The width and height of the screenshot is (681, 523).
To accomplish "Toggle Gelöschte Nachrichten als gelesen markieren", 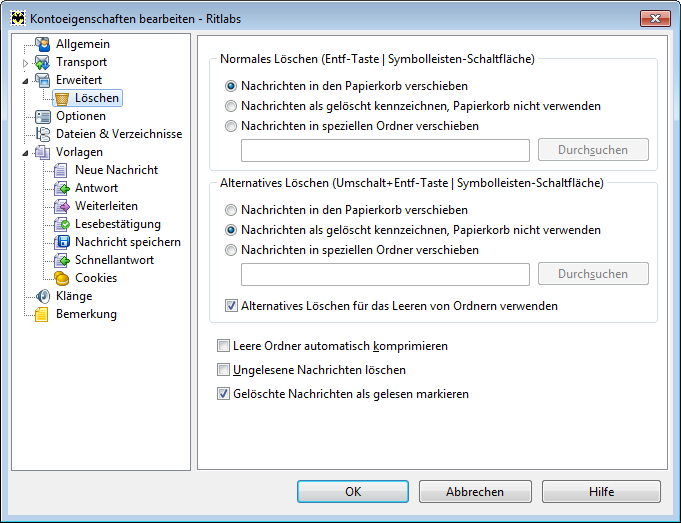I will pos(223,394).
